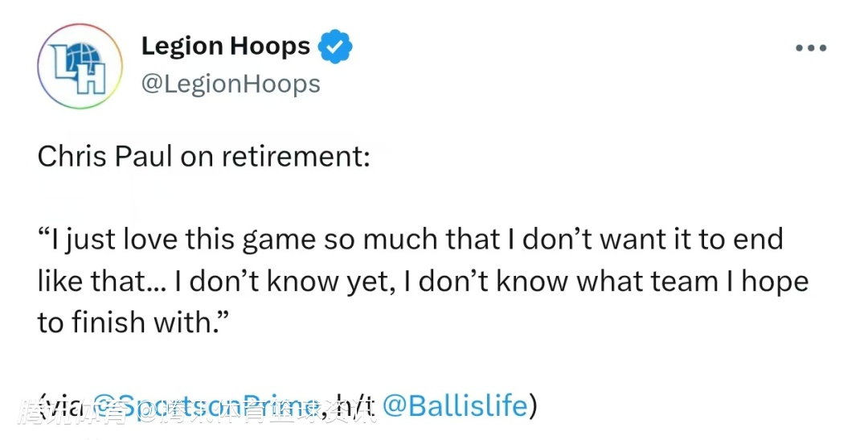Image resolution: width=868 pixels, height=440 pixels.
Task: Click the Legion Hoops profile avatar
Action: [x=80, y=65]
